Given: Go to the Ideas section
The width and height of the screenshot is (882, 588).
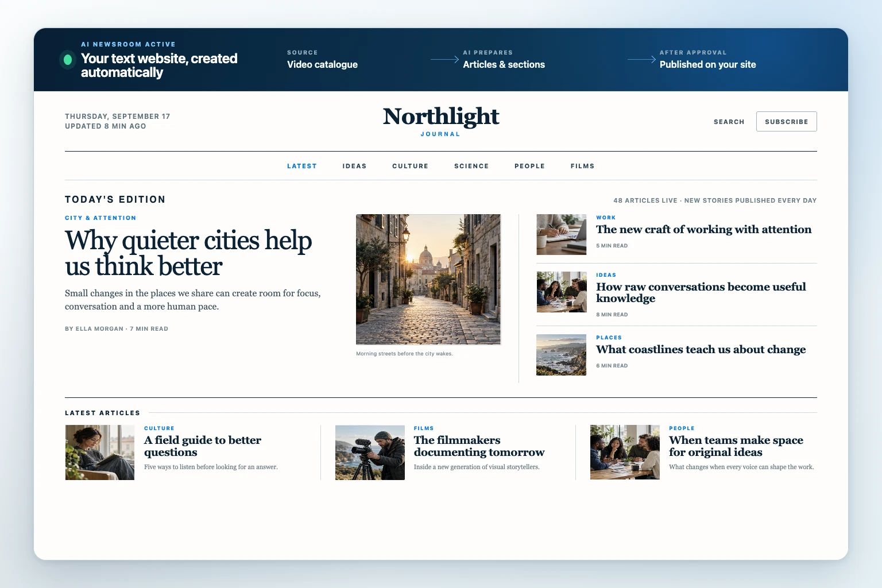Looking at the screenshot, I should pyautogui.click(x=354, y=166).
